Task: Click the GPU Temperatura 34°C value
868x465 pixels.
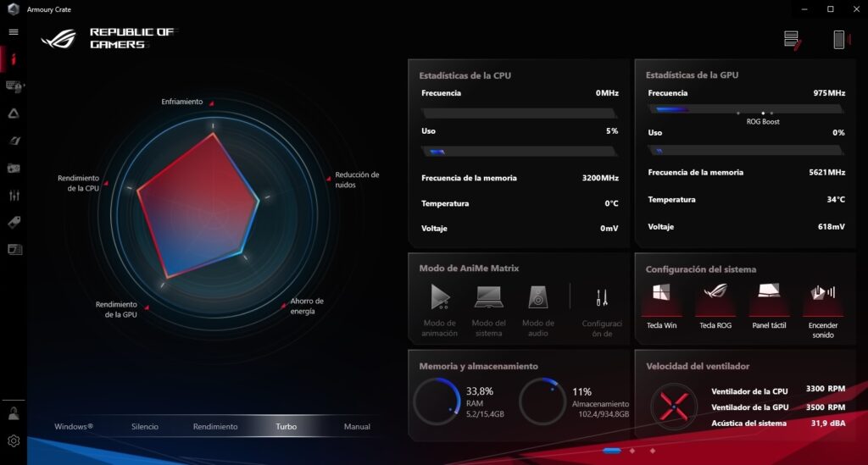Action: (x=836, y=199)
